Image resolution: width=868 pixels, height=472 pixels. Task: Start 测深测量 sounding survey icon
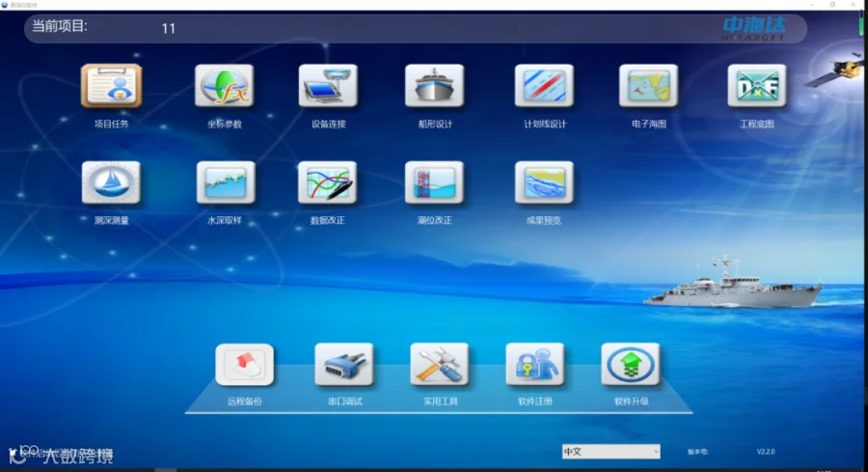click(111, 182)
